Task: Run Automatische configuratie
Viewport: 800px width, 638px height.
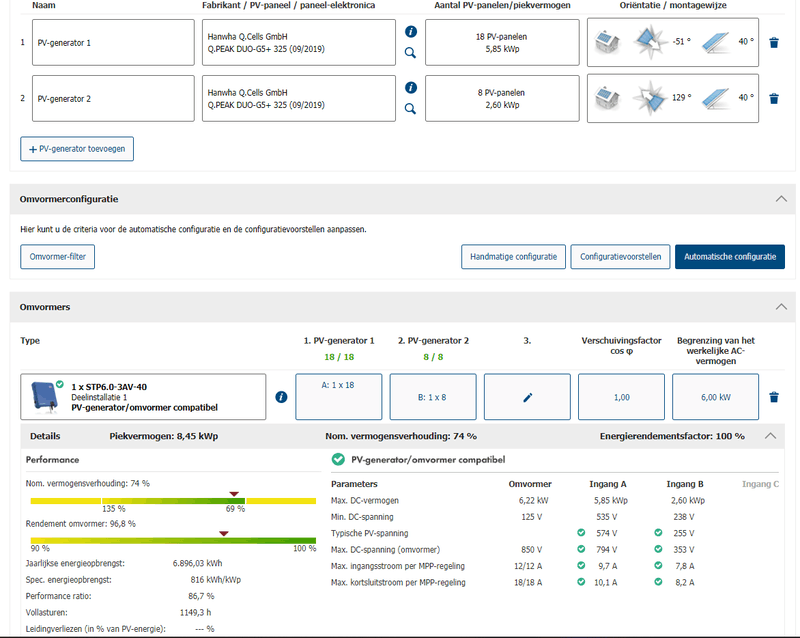Action: 729,257
